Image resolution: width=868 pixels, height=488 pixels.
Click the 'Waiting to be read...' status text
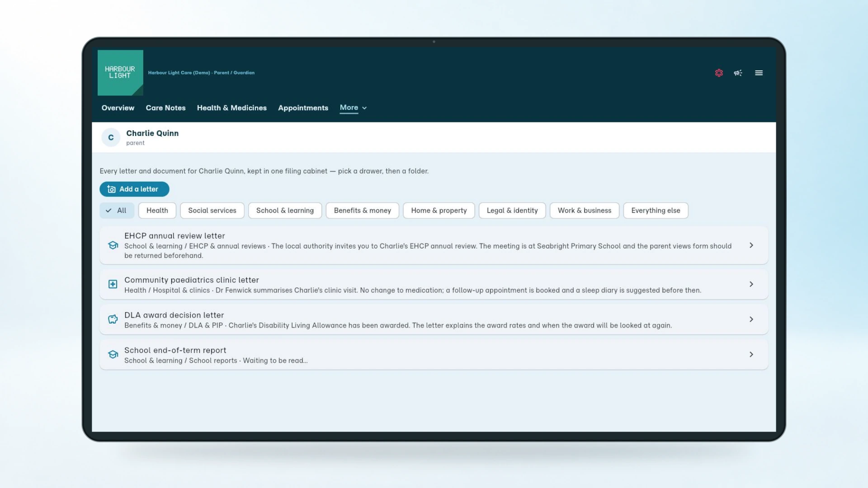click(275, 361)
